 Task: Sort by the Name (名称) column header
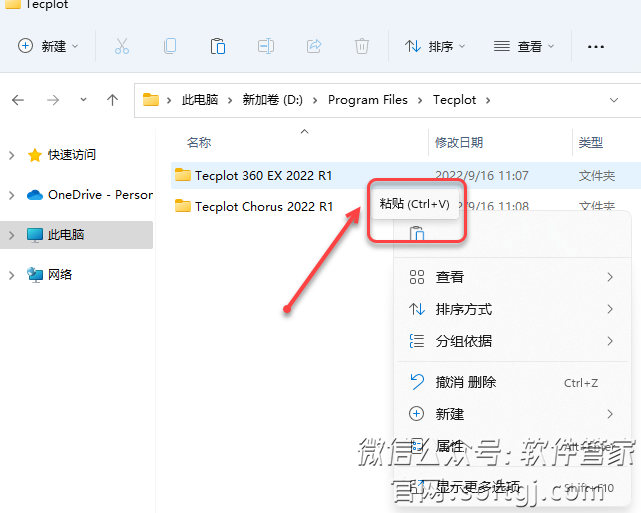click(x=199, y=143)
